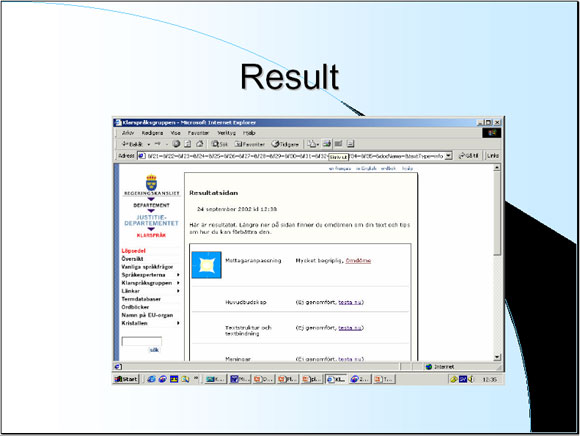The height and width of the screenshot is (436, 580).
Task: Click testa nu link for Huvudbudskap
Action: click(x=350, y=302)
